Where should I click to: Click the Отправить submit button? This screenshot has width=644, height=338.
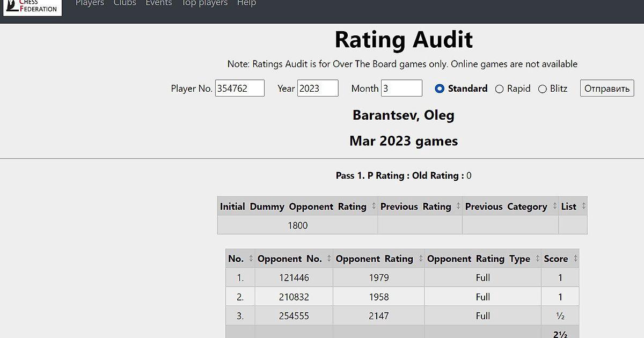607,89
